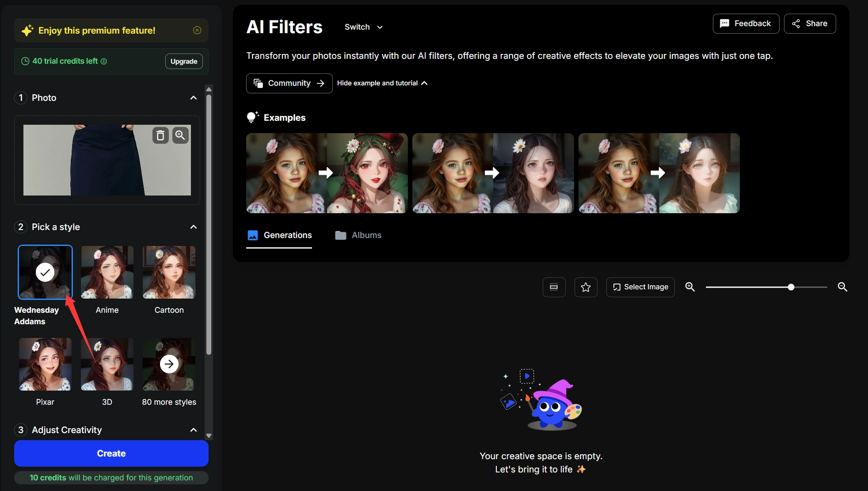Deselect the Wednesday Addams style
The height and width of the screenshot is (491, 868).
pyautogui.click(x=45, y=272)
